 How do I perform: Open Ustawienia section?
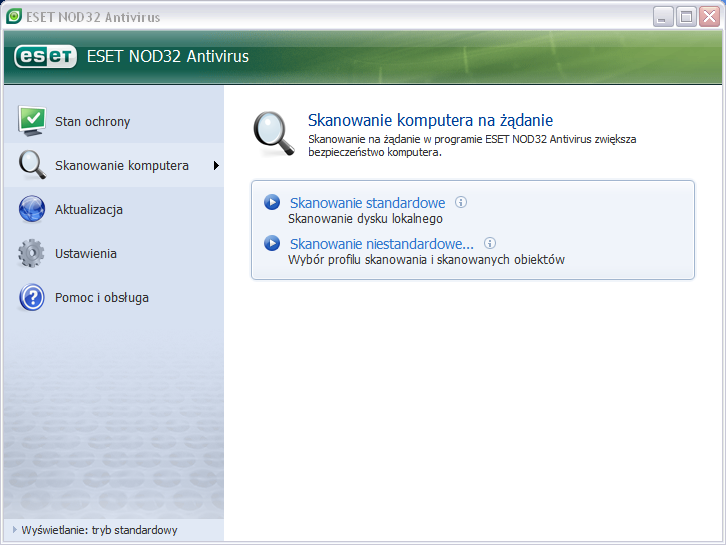[x=114, y=253]
